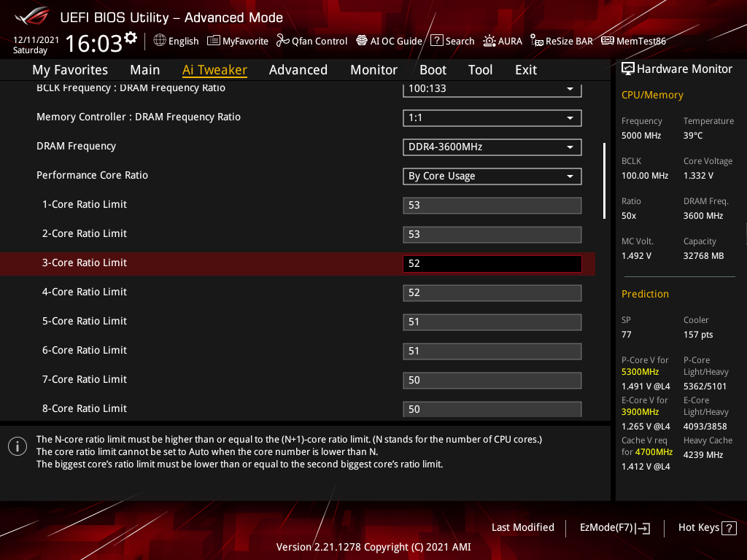The width and height of the screenshot is (747, 560).
Task: Change language via English label
Action: (183, 42)
